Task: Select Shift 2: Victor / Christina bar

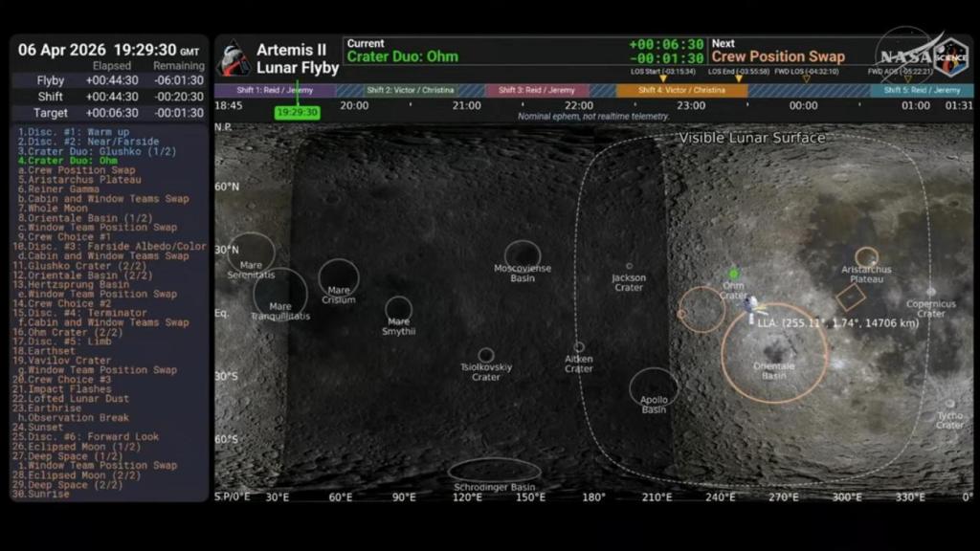Action: coord(411,90)
